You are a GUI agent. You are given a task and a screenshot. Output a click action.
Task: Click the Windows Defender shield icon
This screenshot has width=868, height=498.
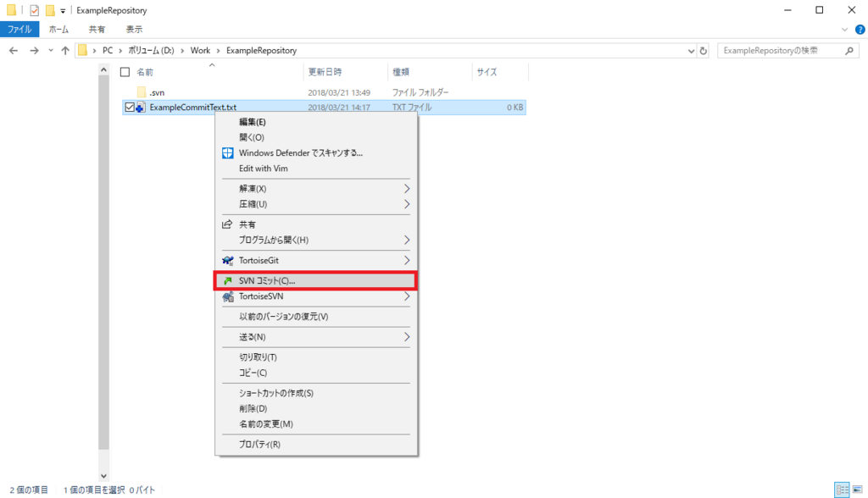227,152
